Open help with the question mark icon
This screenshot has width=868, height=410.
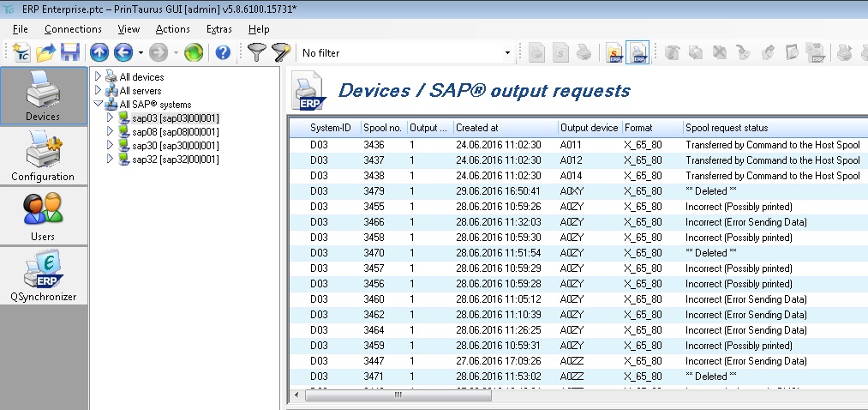click(x=223, y=52)
